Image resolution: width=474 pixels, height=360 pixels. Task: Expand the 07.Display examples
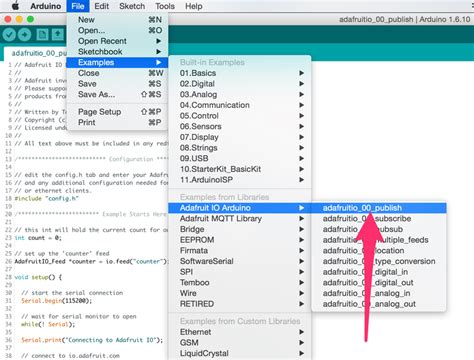click(x=240, y=137)
